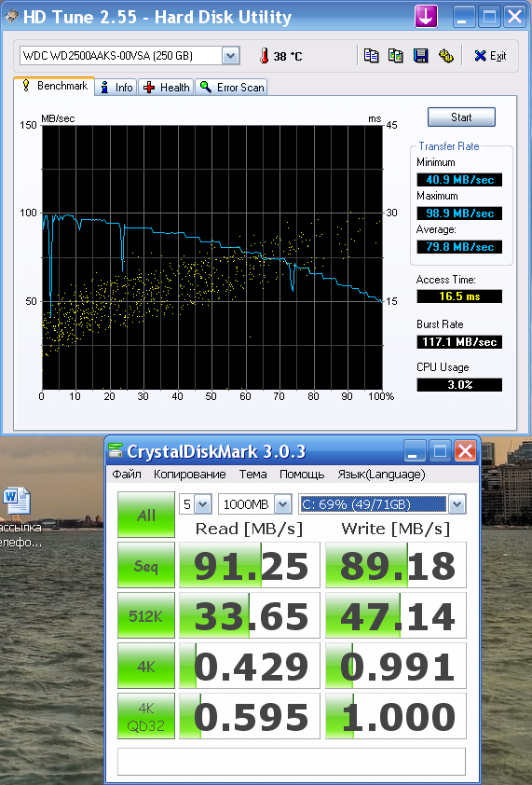Run the 4K QD32 test
Screen dimensions: 532x785
[146, 716]
